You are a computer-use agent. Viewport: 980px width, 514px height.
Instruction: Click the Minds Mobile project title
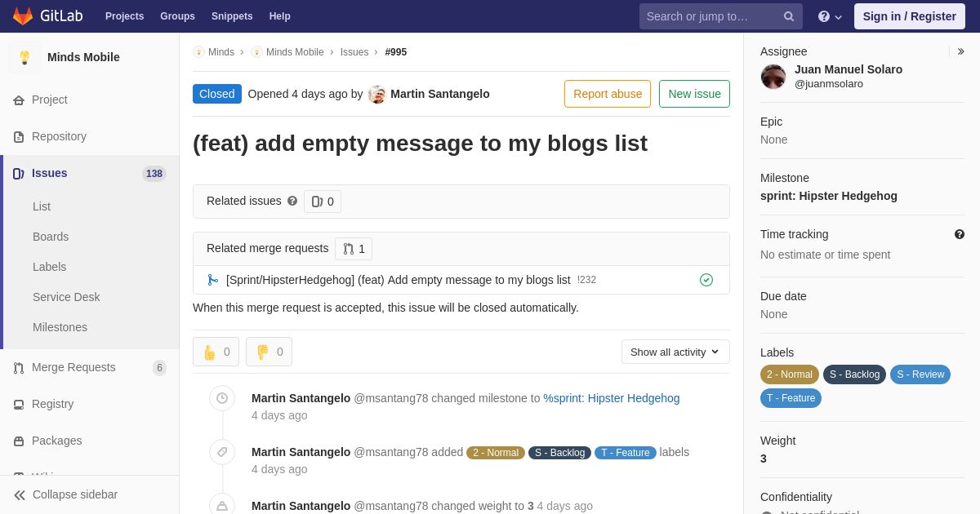pyautogui.click(x=83, y=57)
